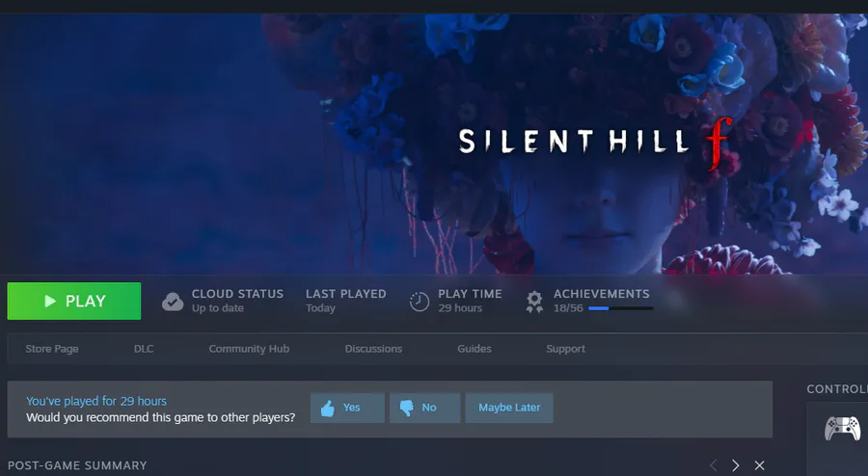This screenshot has width=868, height=476.
Task: Click the ACHIEVEMENTS label
Action: click(602, 294)
